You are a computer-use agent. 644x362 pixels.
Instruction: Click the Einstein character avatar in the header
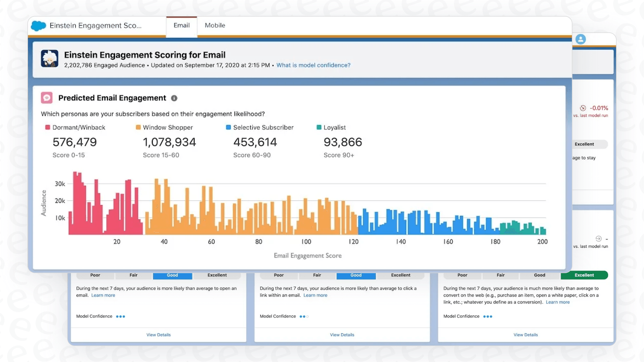pyautogui.click(x=49, y=59)
